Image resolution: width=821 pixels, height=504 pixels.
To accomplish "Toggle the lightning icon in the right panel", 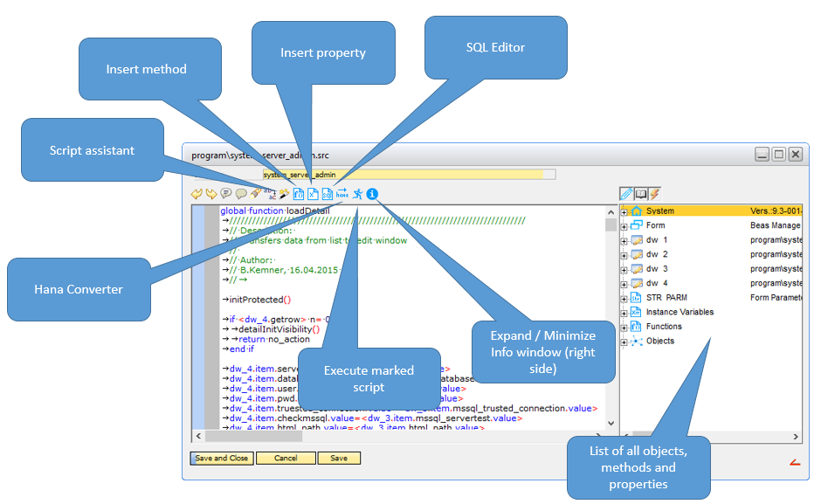I will point(654,192).
